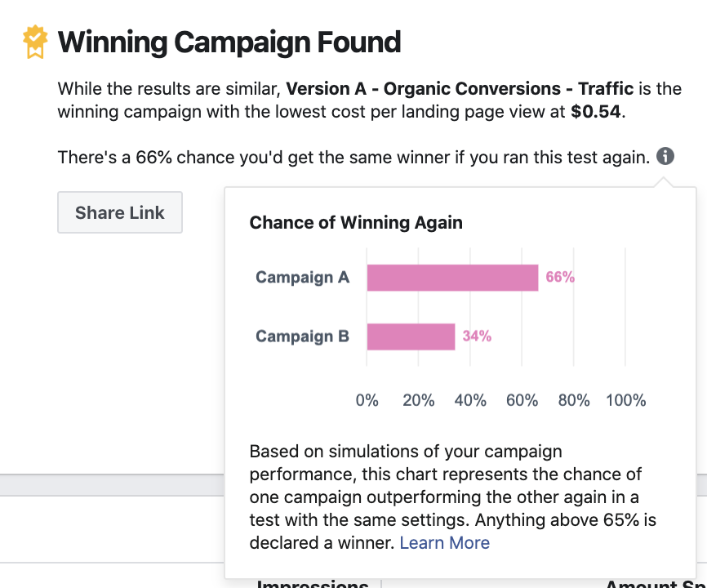Click the bold Version A campaign name

coord(460,89)
